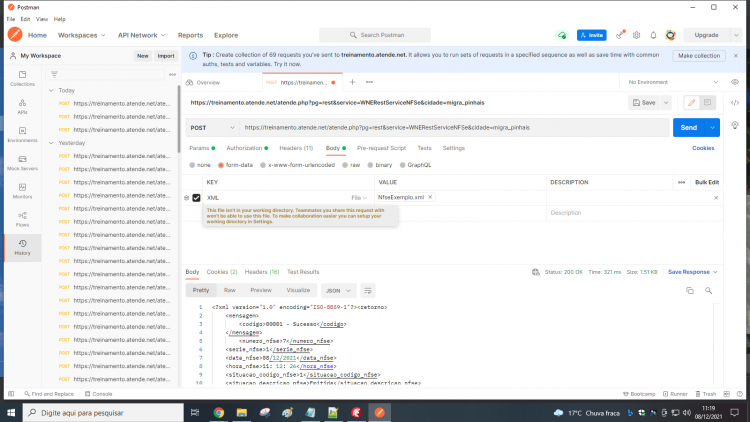Viewport: 750px width, 422px height.
Task: Click the Make collection button
Action: pos(699,56)
